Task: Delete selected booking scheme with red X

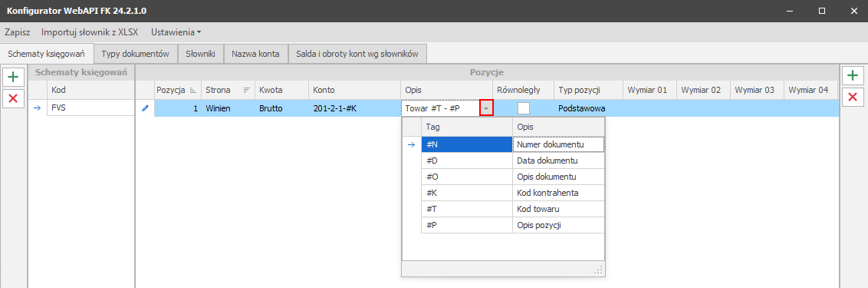Action: (13, 98)
